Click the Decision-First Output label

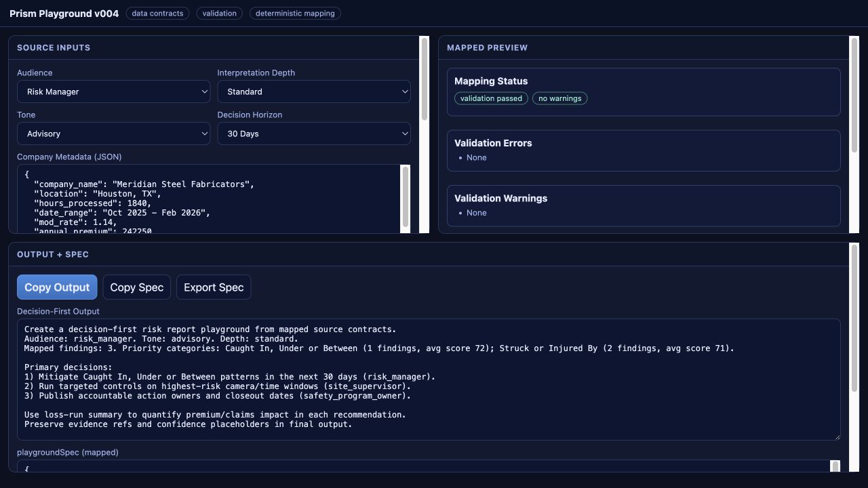[58, 311]
